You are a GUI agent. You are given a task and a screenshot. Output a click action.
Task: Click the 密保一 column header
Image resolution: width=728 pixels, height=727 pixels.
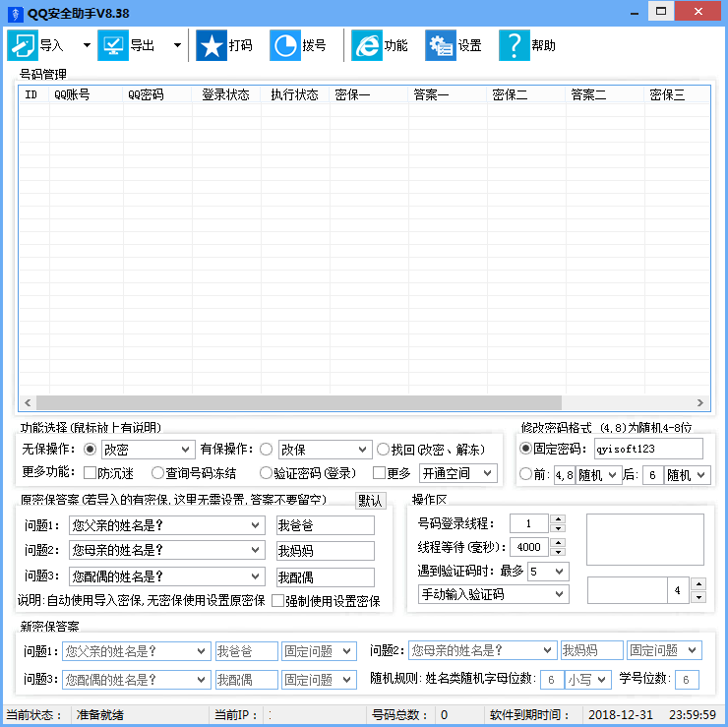(x=369, y=94)
